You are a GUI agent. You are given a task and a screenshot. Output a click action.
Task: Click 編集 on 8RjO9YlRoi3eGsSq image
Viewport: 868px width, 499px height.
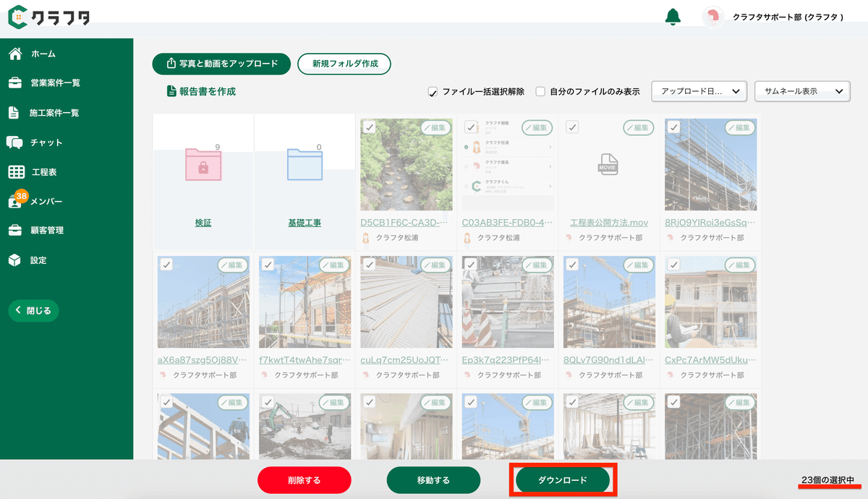[x=740, y=128]
